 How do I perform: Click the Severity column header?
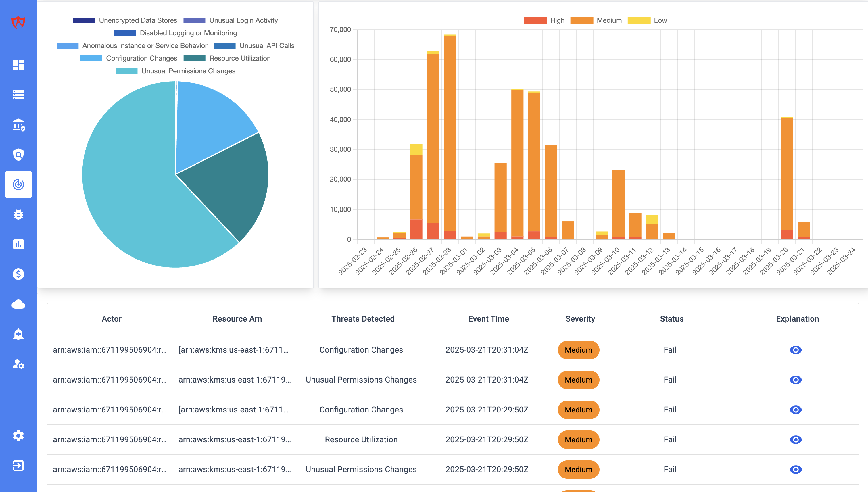tap(580, 319)
